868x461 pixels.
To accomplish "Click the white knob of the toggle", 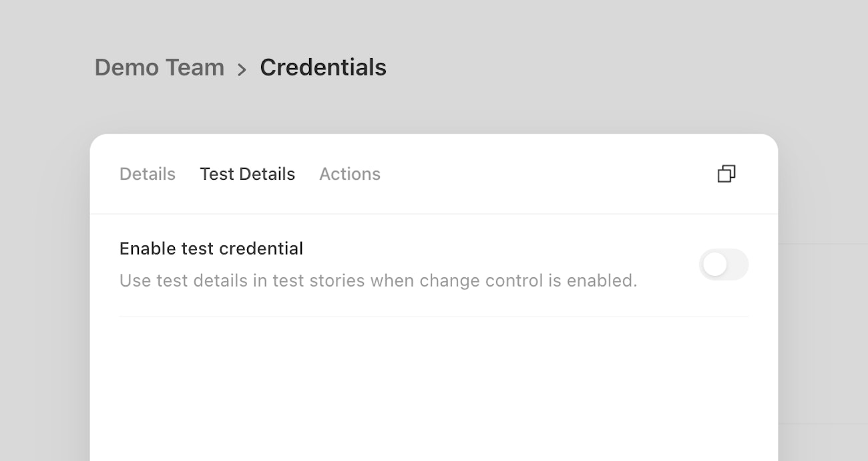I will point(714,265).
